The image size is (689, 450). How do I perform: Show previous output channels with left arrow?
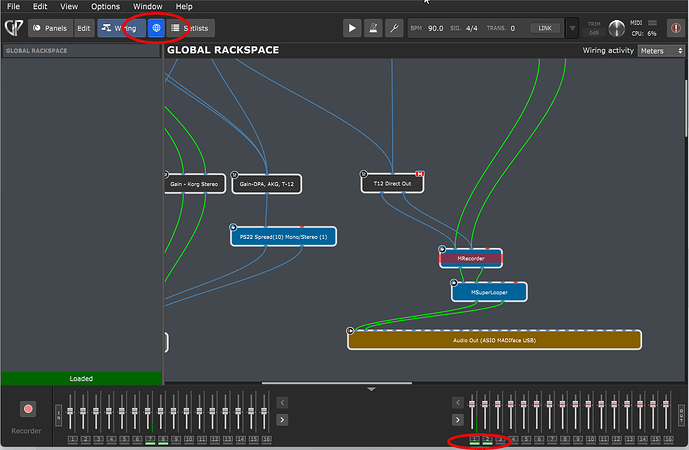point(457,402)
